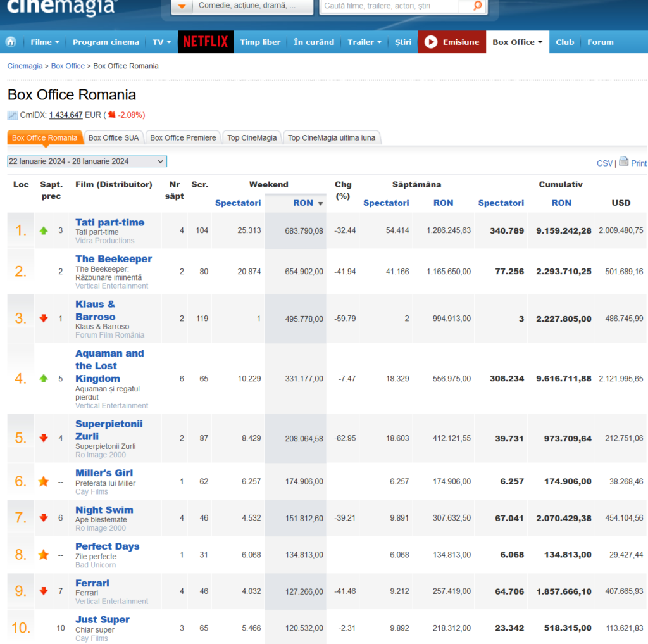Open Just Super film page
The height and width of the screenshot is (644, 648).
pyautogui.click(x=103, y=619)
